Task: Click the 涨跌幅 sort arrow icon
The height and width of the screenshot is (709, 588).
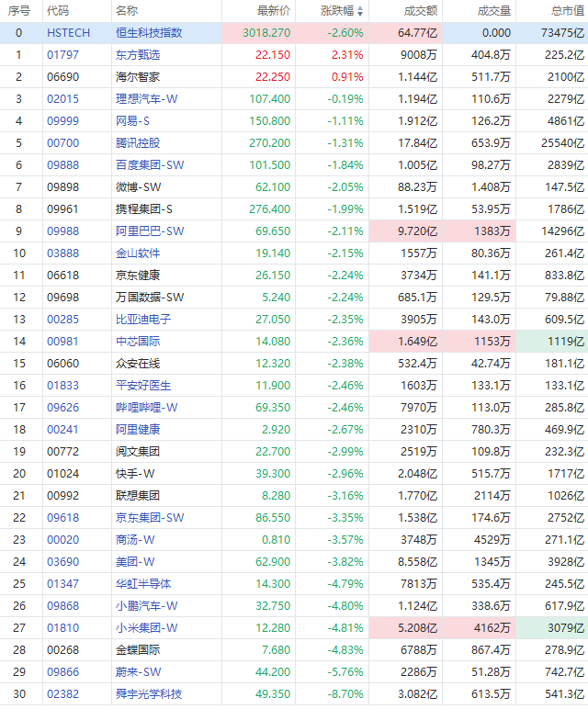Action: (360, 11)
